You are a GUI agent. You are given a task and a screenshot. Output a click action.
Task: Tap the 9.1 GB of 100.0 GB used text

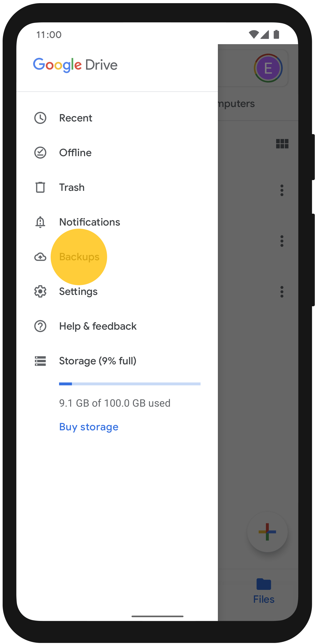[115, 403]
